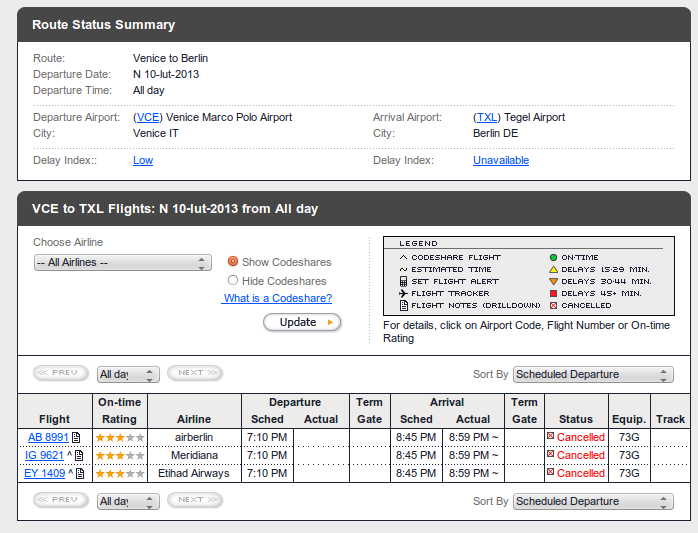698x533 pixels.
Task: Click 7:10 PM scheduled departure in Etihad row
Action: [x=267, y=473]
